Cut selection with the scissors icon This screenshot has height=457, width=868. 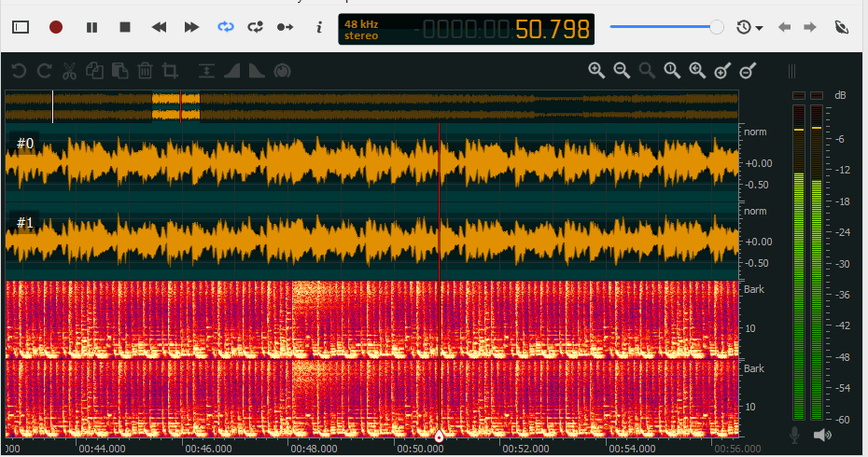pyautogui.click(x=69, y=71)
